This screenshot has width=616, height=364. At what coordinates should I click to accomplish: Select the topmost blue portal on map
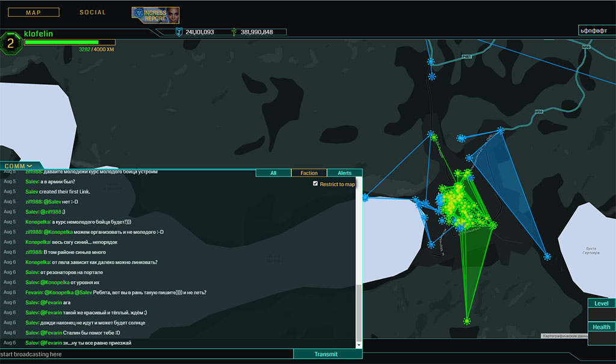click(430, 61)
